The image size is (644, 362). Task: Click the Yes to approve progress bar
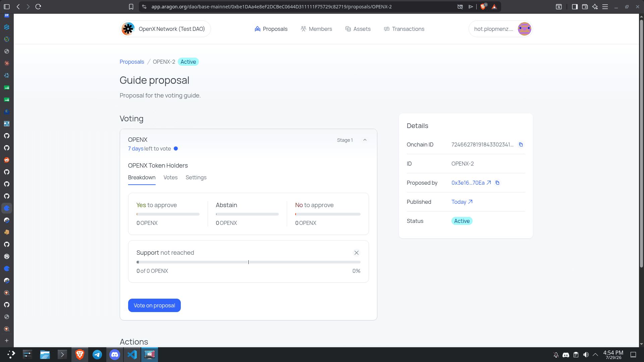tap(168, 214)
